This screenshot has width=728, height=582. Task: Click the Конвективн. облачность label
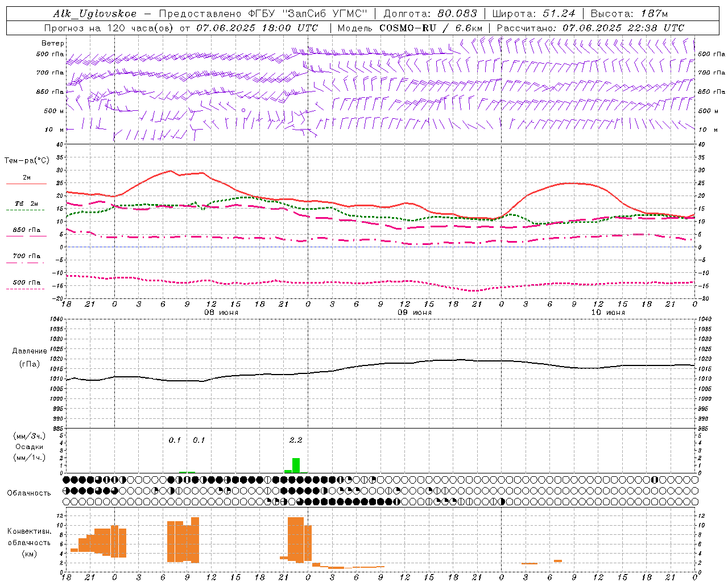tap(29, 537)
